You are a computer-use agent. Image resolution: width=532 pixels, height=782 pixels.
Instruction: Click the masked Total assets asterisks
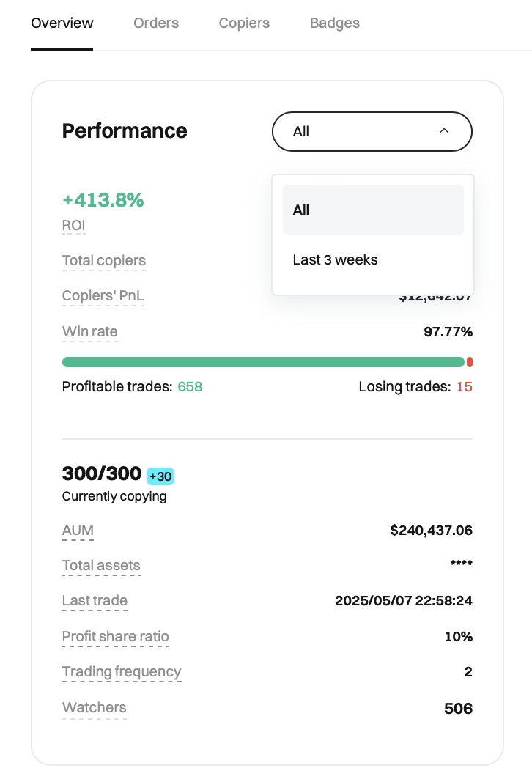pos(461,564)
